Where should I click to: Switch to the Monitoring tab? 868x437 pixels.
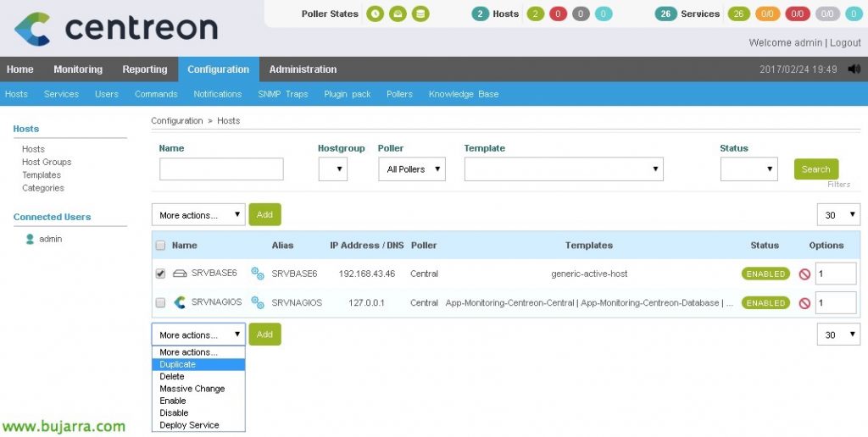(x=78, y=69)
